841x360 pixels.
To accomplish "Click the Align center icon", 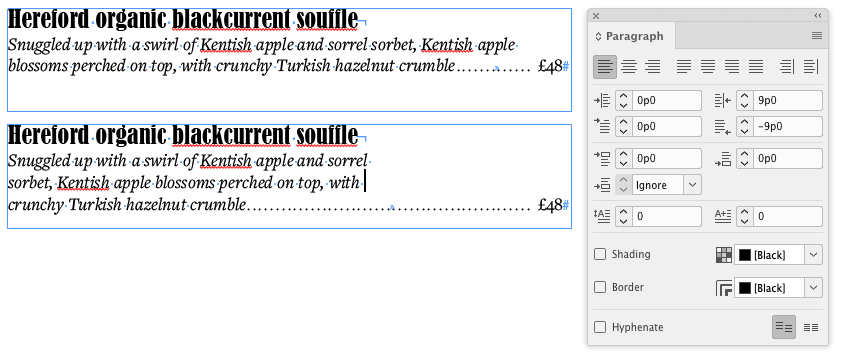I will coord(629,67).
